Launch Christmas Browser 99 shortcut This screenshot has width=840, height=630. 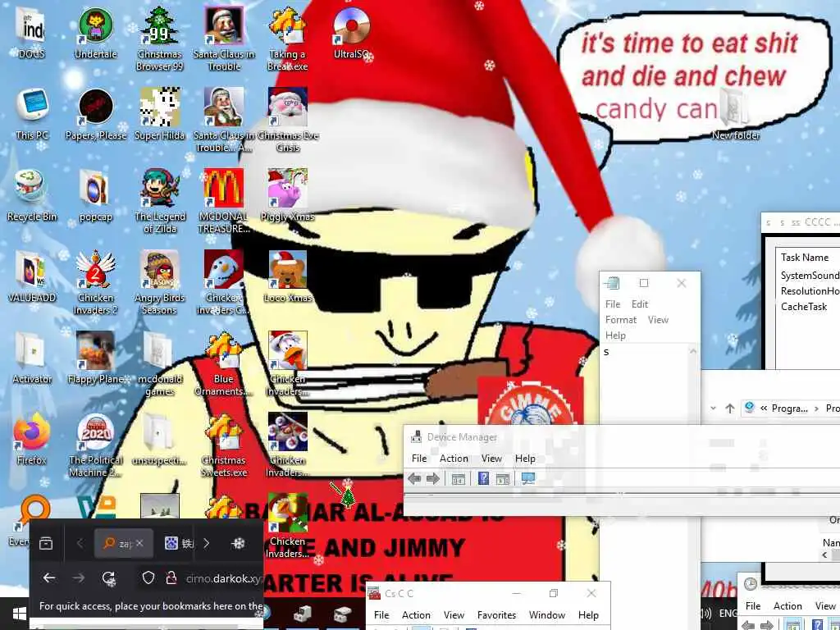pos(160,39)
